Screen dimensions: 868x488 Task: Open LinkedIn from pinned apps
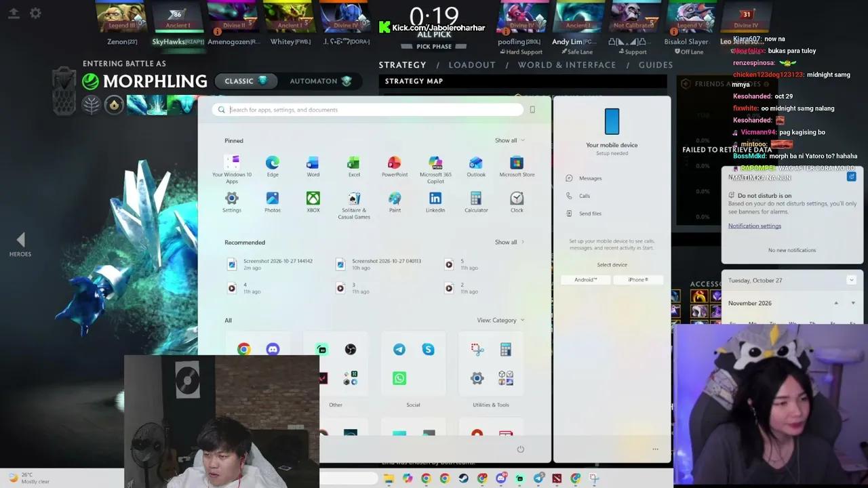pyautogui.click(x=435, y=202)
